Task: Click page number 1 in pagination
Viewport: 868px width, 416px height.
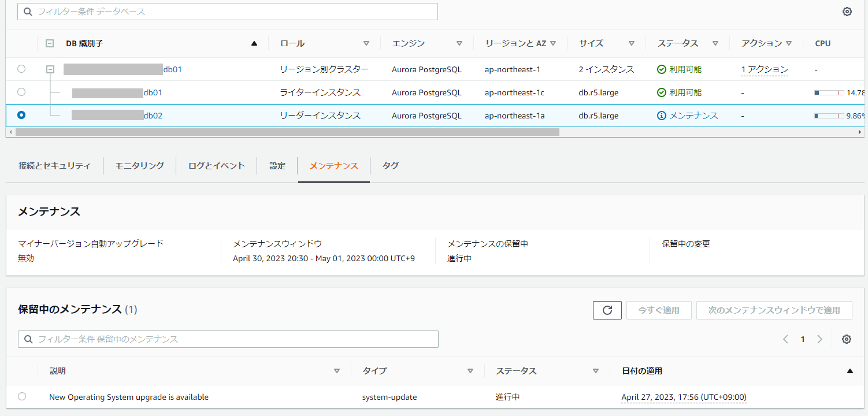Action: pyautogui.click(x=803, y=339)
